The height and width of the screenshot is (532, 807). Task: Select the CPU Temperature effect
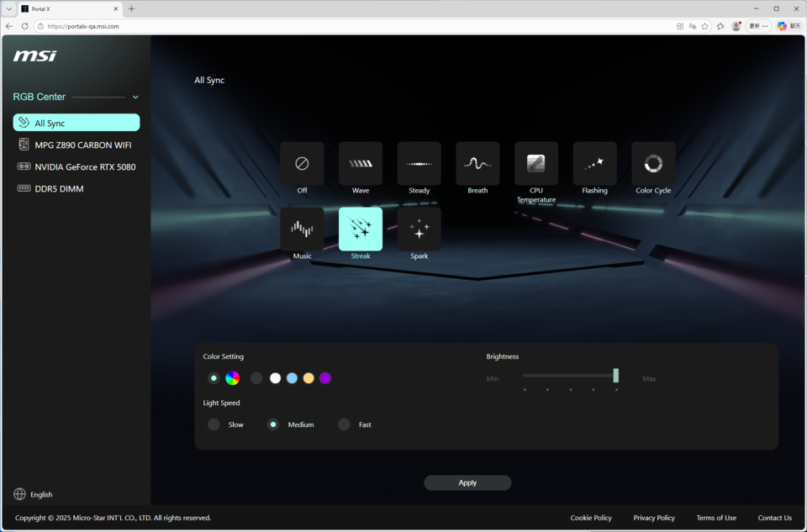coord(536,164)
